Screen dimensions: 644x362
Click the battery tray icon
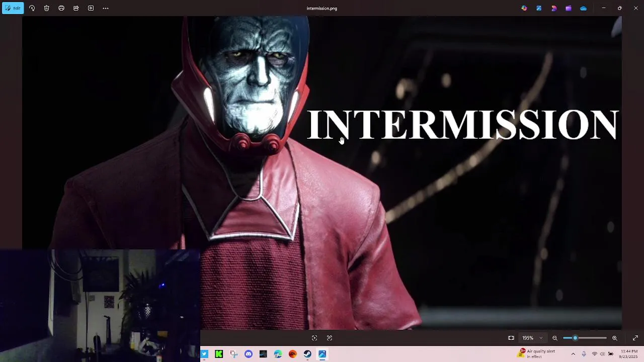[611, 354]
